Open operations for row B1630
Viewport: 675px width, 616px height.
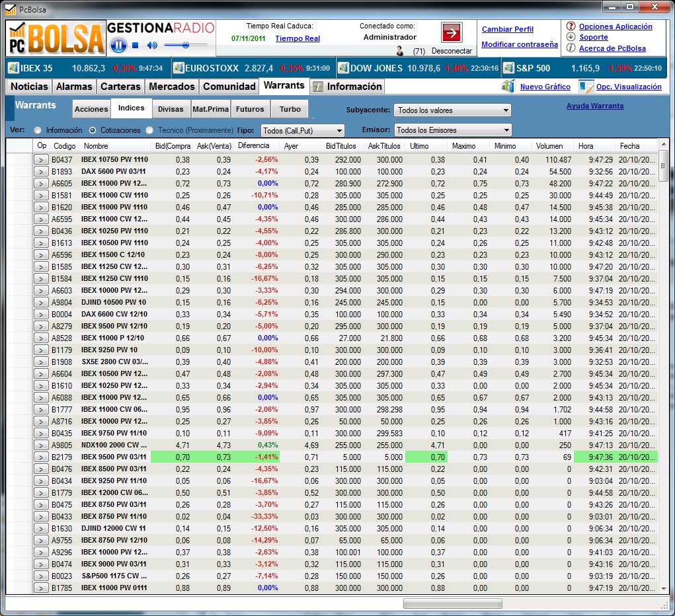click(42, 529)
